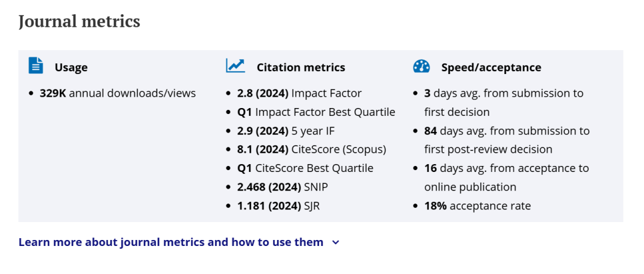Image resolution: width=644 pixels, height=274 pixels.
Task: Expand the journal metrics chevron arrow
Action: pos(336,242)
